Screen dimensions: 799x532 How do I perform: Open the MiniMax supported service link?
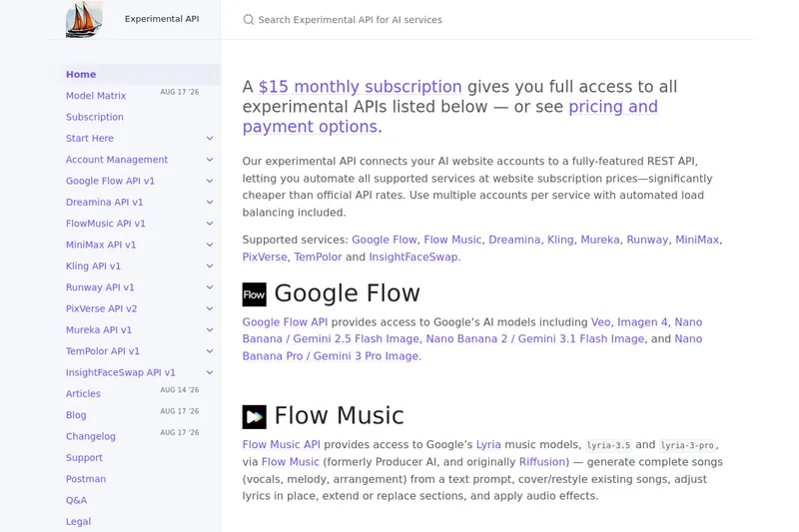click(697, 240)
